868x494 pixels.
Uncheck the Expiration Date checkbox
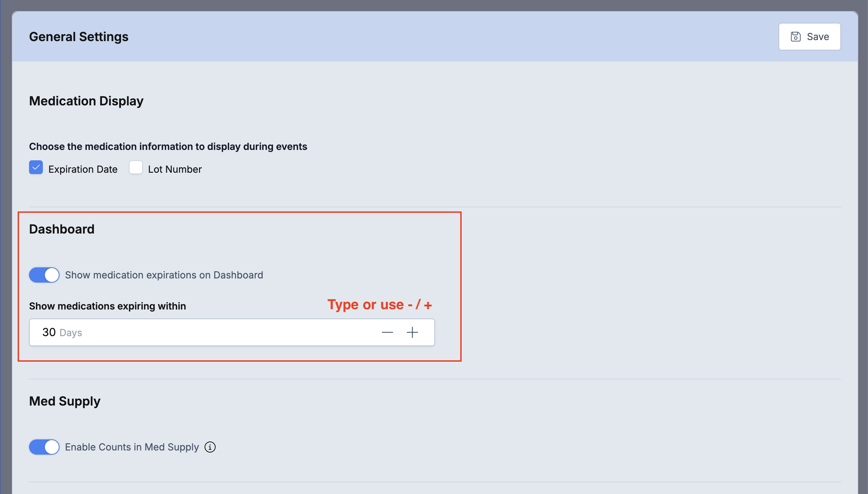36,168
